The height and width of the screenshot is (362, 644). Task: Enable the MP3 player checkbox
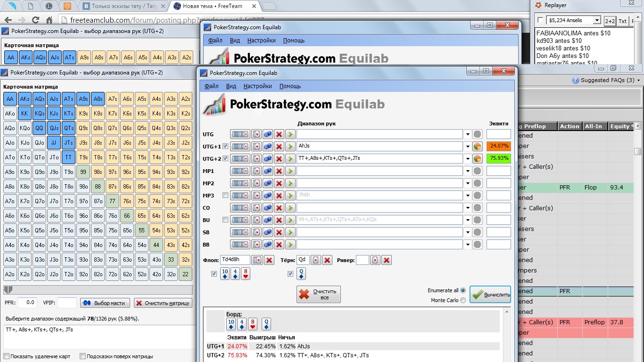[225, 195]
